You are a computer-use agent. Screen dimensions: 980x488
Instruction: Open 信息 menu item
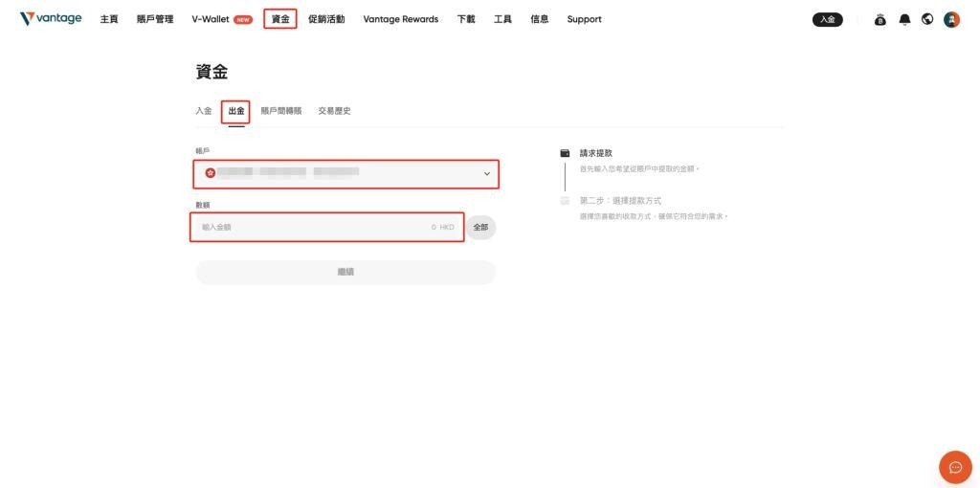coord(540,19)
